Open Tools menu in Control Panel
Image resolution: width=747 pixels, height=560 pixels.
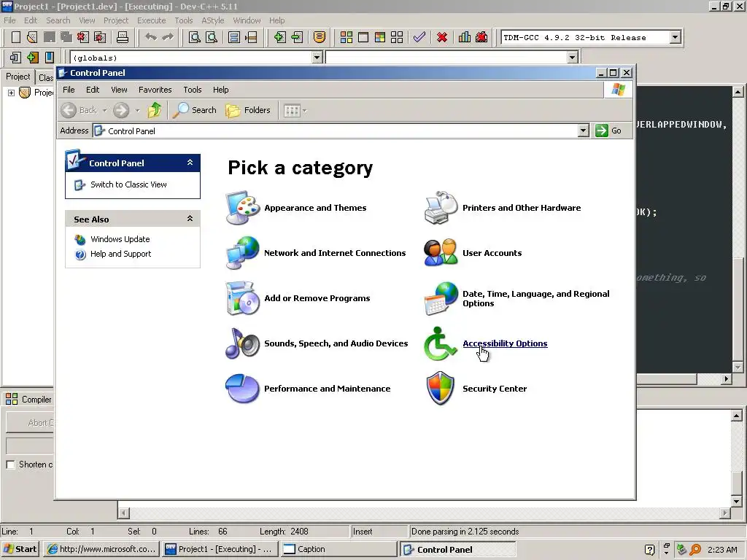(193, 90)
